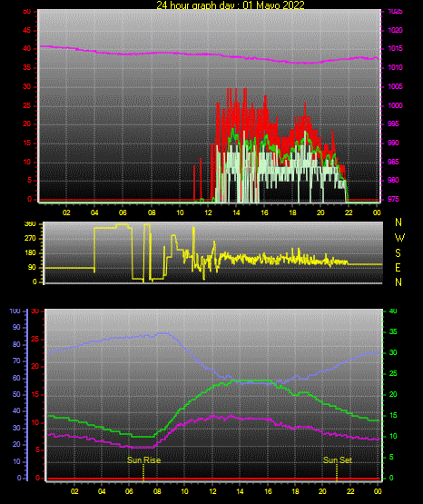Viewport: 423px width, 504px height.
Task: Click the '22' hour label under the top graph
Action: point(349,212)
